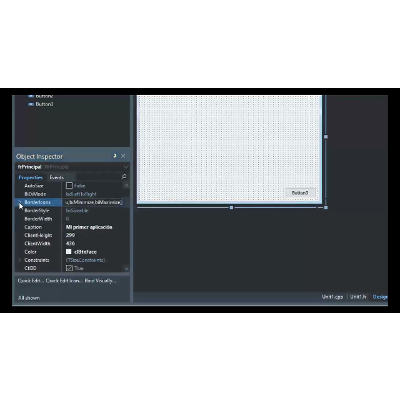This screenshot has height=400, width=400.
Task: Toggle the Ctl3D checkbox
Action: point(69,268)
